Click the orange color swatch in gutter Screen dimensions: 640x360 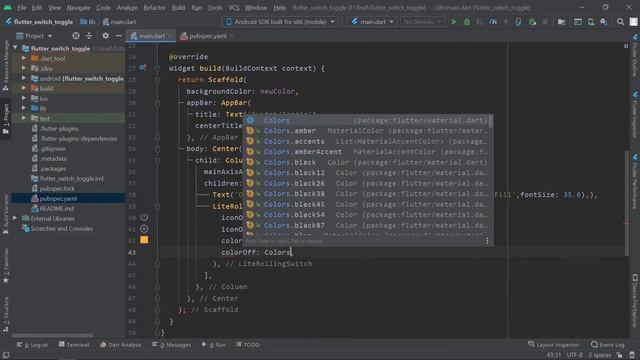(x=144, y=240)
